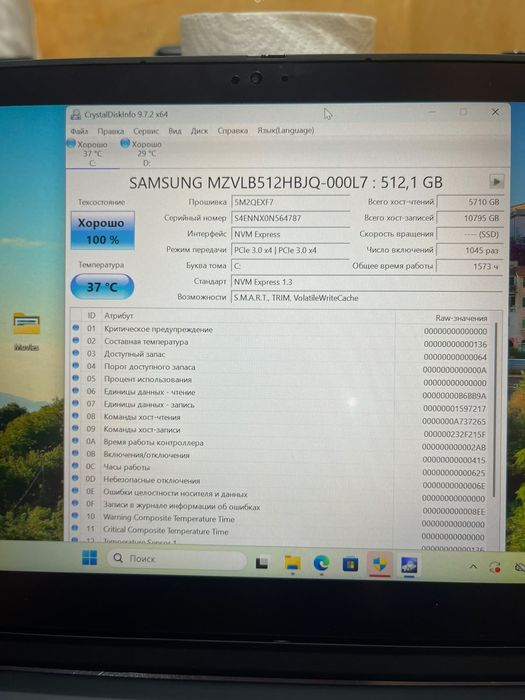The image size is (525, 700).
Task: Open the Movies folder on desktop
Action: coord(26,331)
